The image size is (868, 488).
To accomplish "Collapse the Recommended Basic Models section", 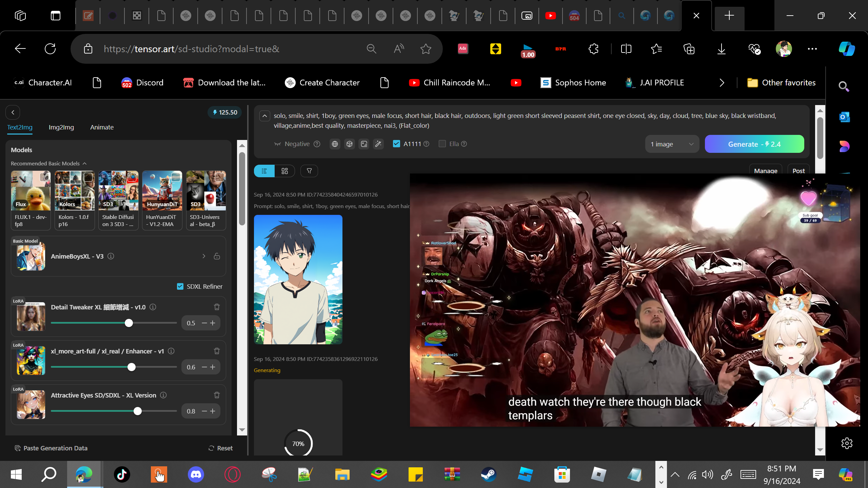I will pyautogui.click(x=84, y=163).
